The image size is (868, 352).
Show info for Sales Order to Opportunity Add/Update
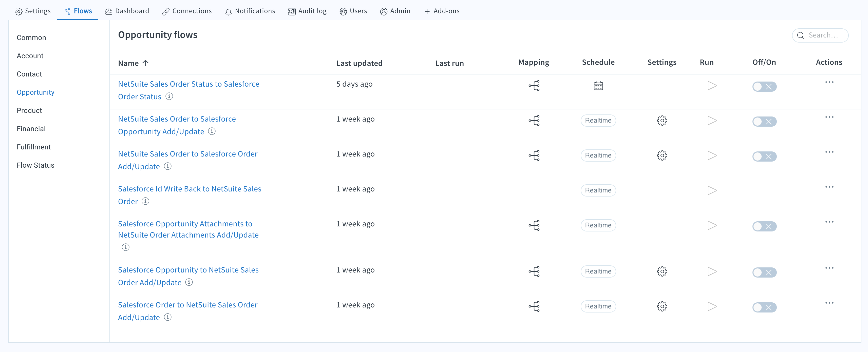click(x=212, y=131)
